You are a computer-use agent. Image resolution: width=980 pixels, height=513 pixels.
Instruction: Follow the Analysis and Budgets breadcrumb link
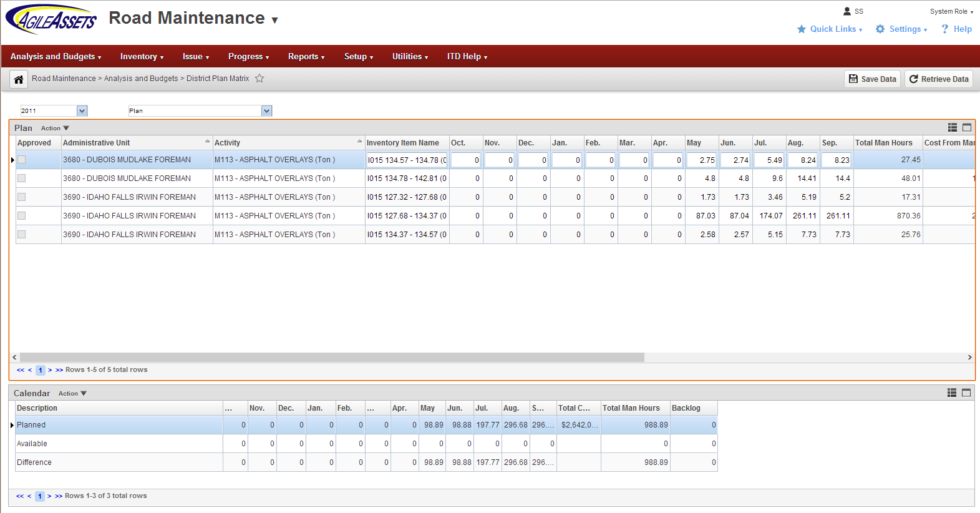[141, 79]
